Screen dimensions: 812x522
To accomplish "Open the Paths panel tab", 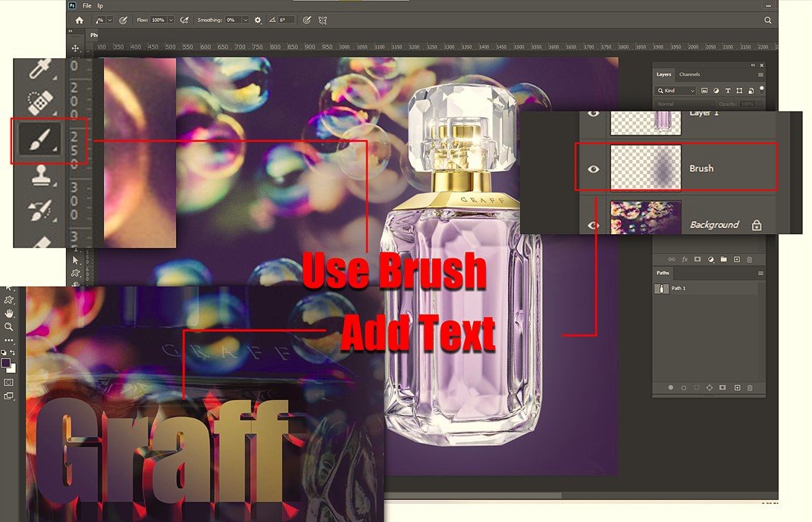I will point(663,273).
